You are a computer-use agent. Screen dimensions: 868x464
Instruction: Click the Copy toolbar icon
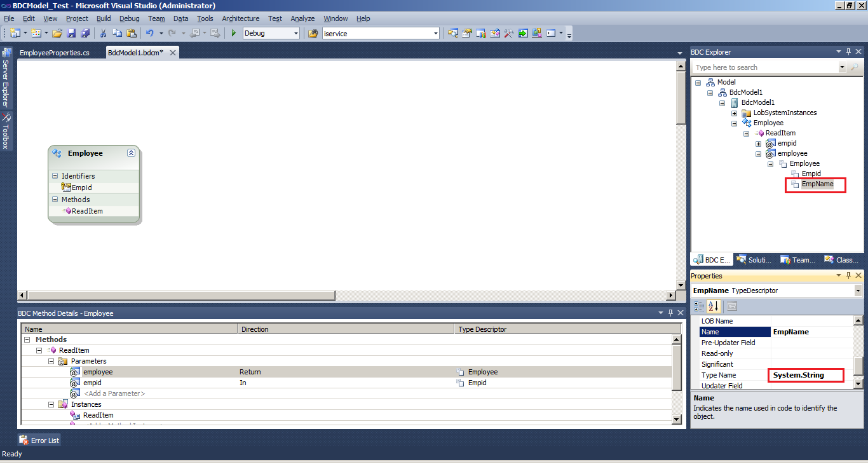(x=117, y=33)
